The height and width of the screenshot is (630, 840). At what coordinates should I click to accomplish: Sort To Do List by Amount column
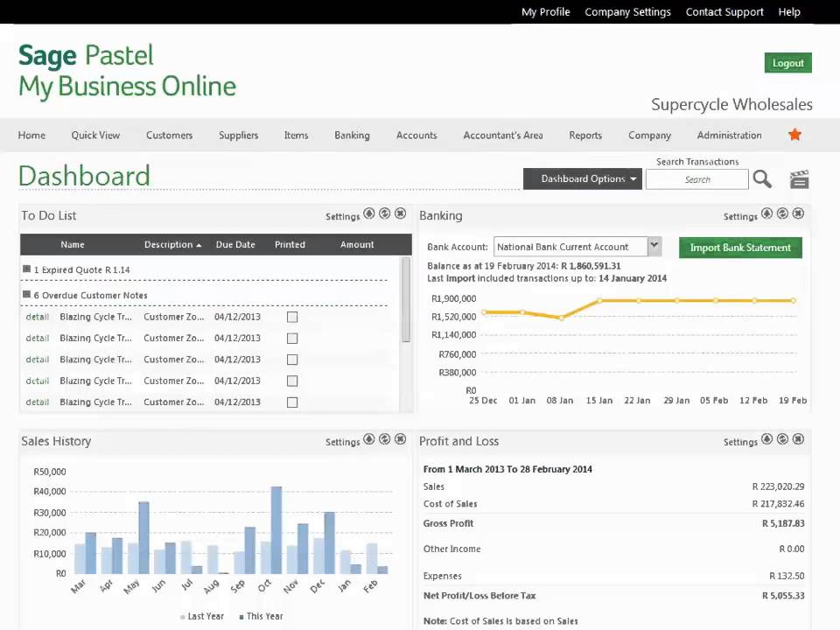coord(357,244)
